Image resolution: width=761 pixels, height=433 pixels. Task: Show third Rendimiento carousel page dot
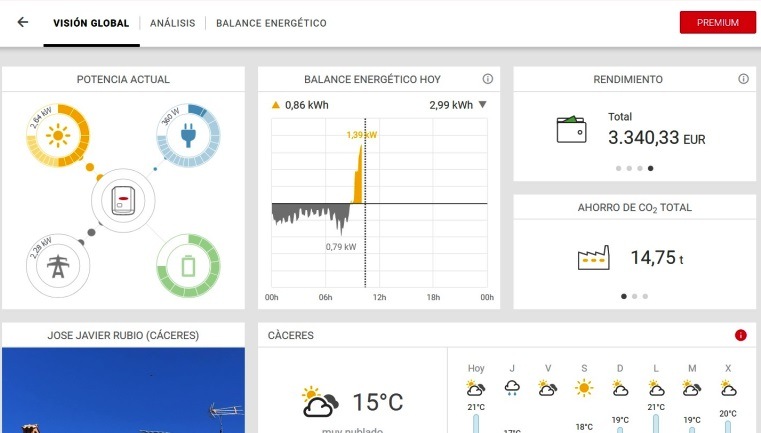pyautogui.click(x=640, y=168)
